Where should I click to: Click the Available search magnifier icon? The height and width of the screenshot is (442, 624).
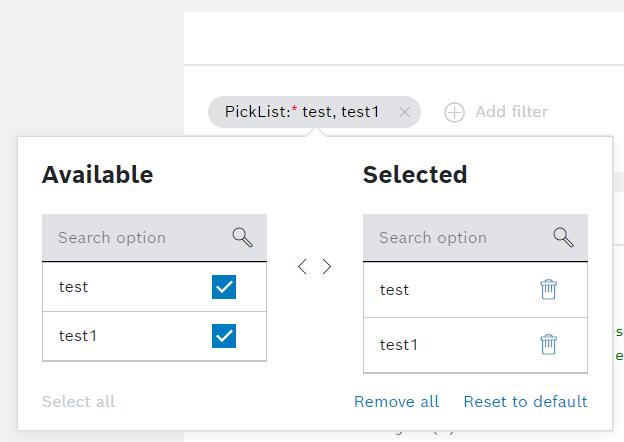point(242,237)
